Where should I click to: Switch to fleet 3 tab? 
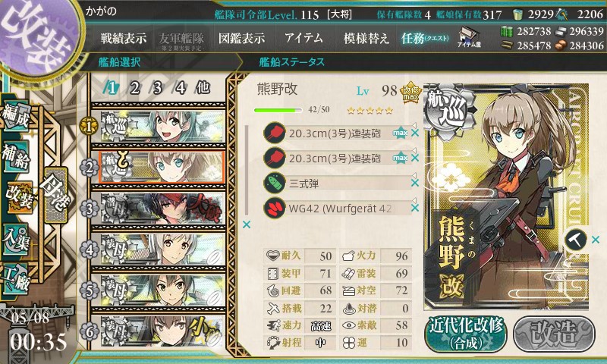(157, 89)
